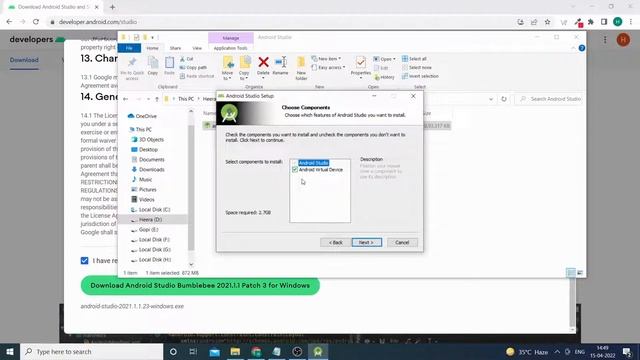Switch to the Share ribbon tab
This screenshot has height=360, width=640.
(x=176, y=48)
